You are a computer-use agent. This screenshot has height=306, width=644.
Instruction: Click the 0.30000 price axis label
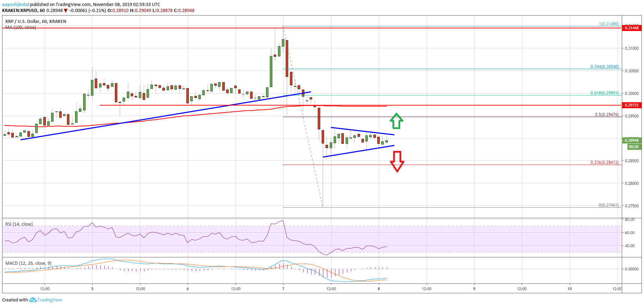point(632,93)
